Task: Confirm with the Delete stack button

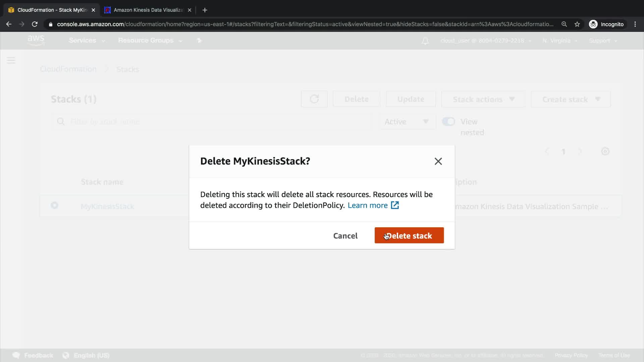Action: tap(409, 236)
